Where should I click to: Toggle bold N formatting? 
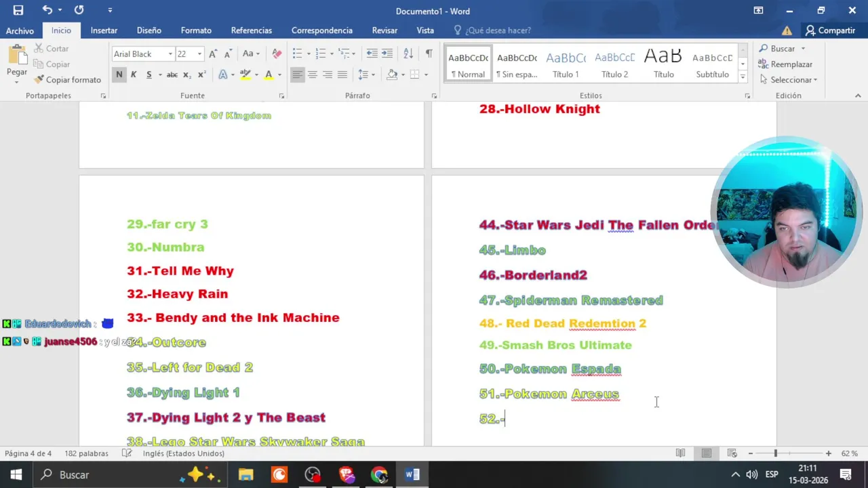[x=119, y=75]
